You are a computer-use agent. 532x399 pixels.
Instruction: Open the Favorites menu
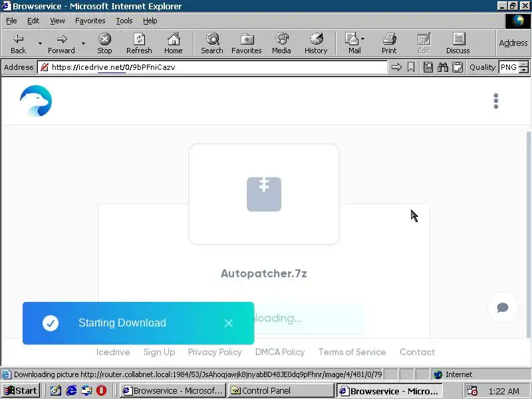(x=90, y=21)
